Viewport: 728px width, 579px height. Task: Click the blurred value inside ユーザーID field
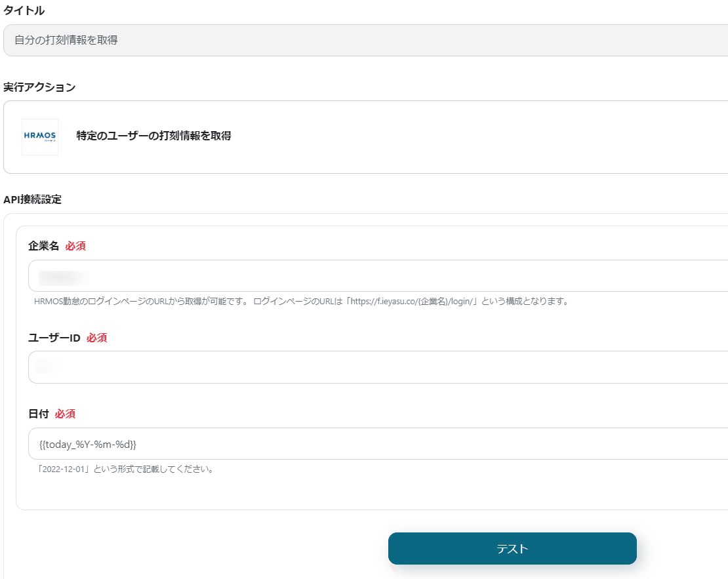point(47,367)
